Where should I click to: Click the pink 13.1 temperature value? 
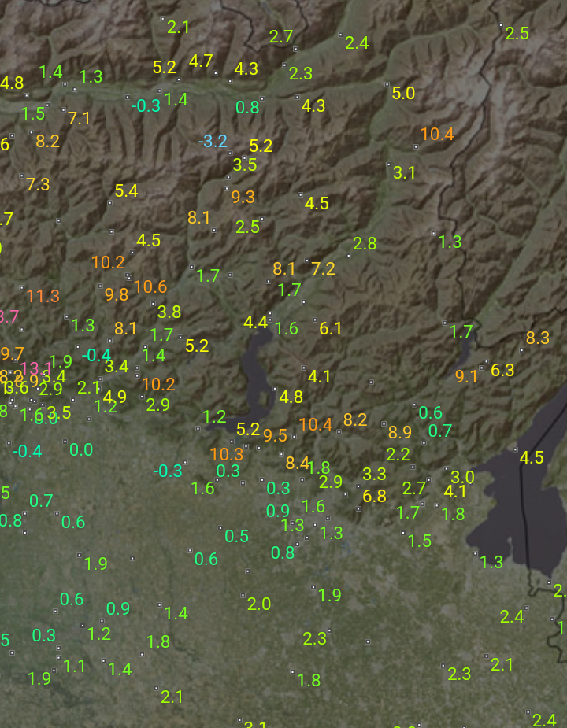[36, 369]
